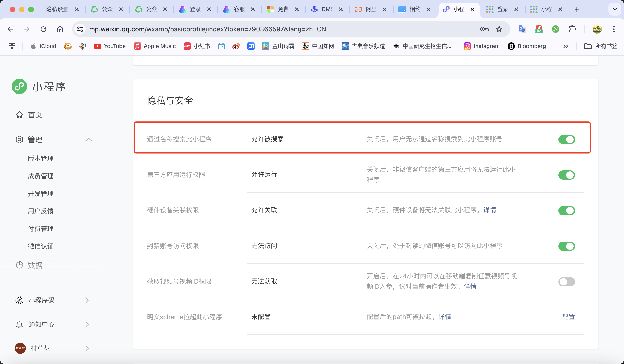Turn off 第三方应用运行权限 switch
624x364 pixels.
click(x=566, y=175)
